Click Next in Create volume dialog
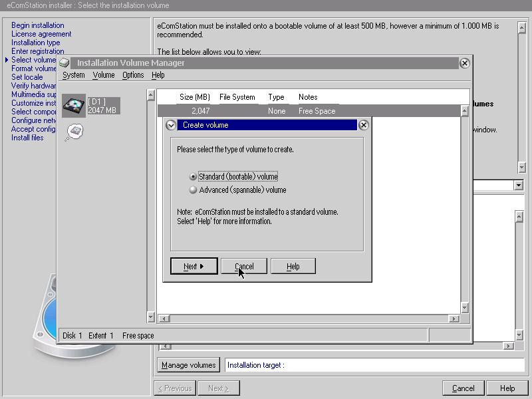 coord(194,267)
